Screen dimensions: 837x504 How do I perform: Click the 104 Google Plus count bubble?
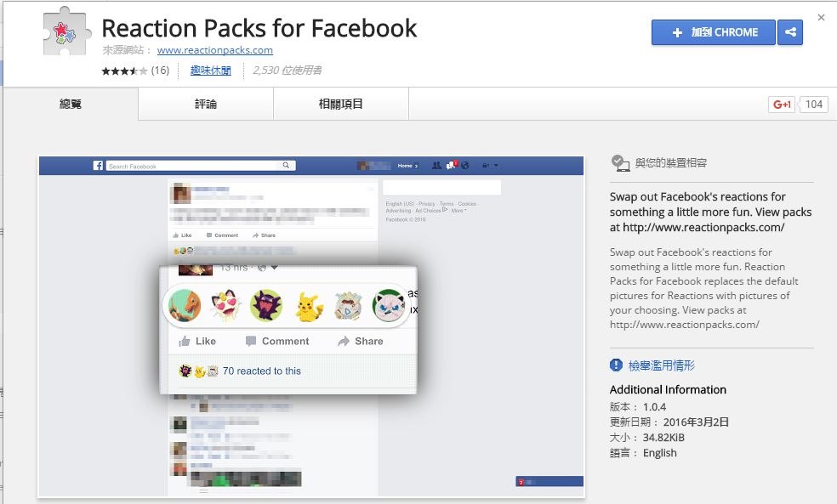coord(813,105)
